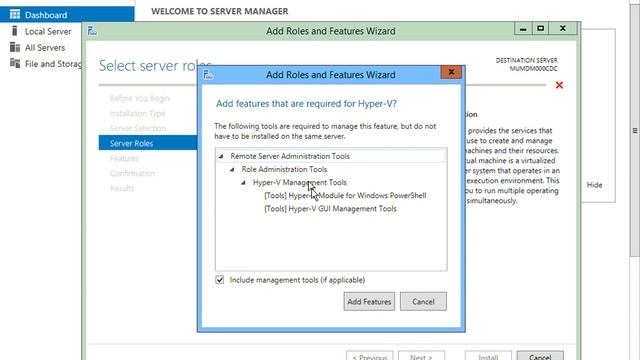This screenshot has height=360, width=640.
Task: Click 'WELCOME TO SERVER MANAGER' heading
Action: pos(220,11)
